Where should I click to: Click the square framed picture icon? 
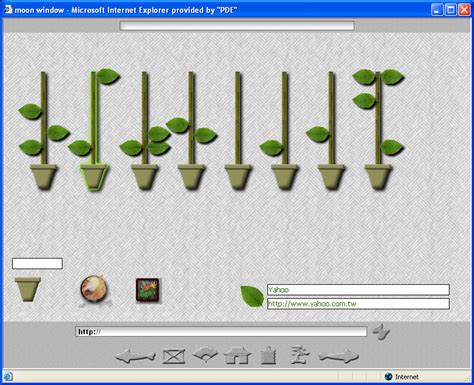(147, 290)
